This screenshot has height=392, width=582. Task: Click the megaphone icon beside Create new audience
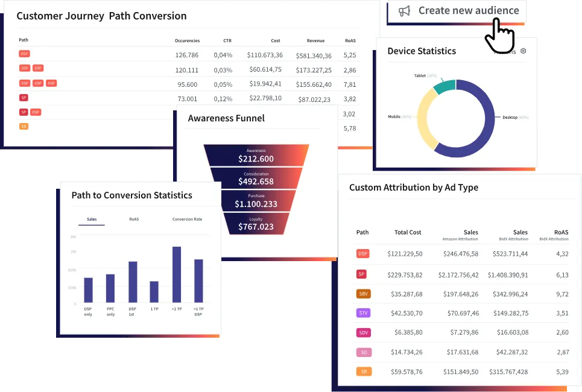point(405,11)
